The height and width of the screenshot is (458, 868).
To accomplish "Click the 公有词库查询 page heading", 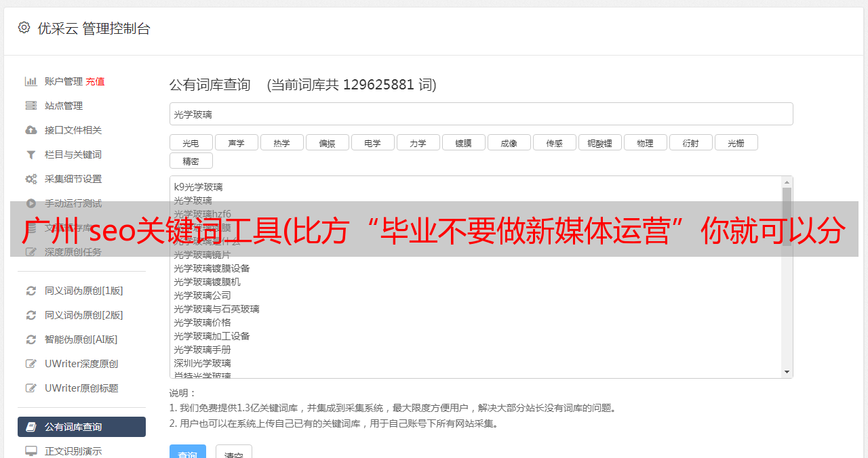I will click(210, 85).
